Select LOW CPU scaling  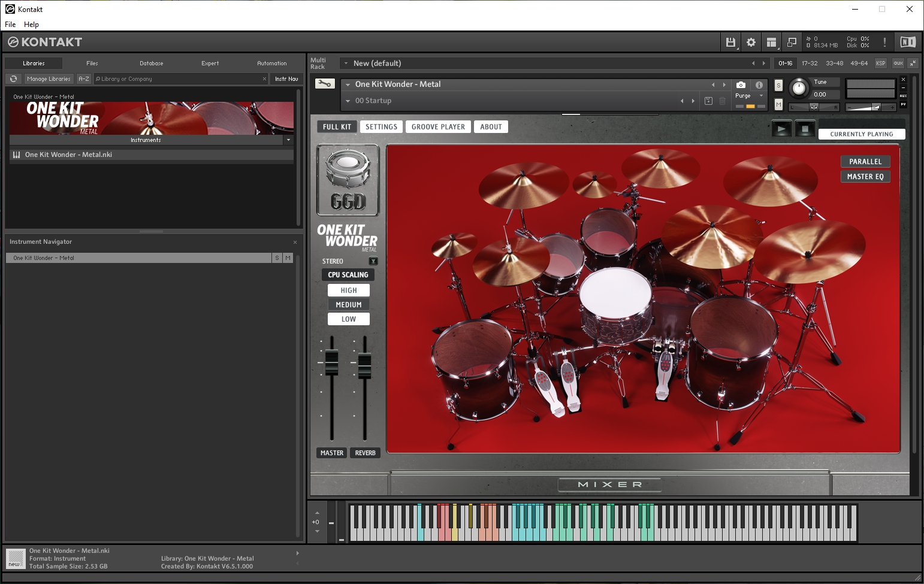coord(348,319)
